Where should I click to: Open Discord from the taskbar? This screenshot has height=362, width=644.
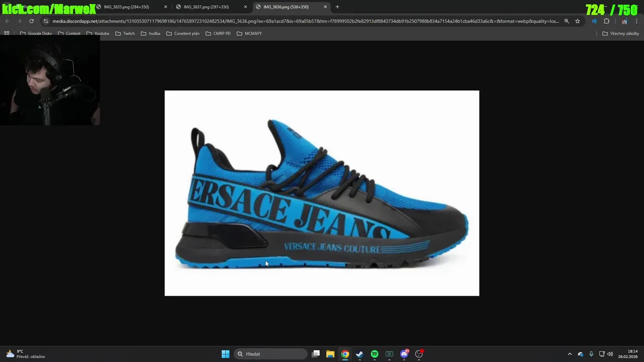404,354
